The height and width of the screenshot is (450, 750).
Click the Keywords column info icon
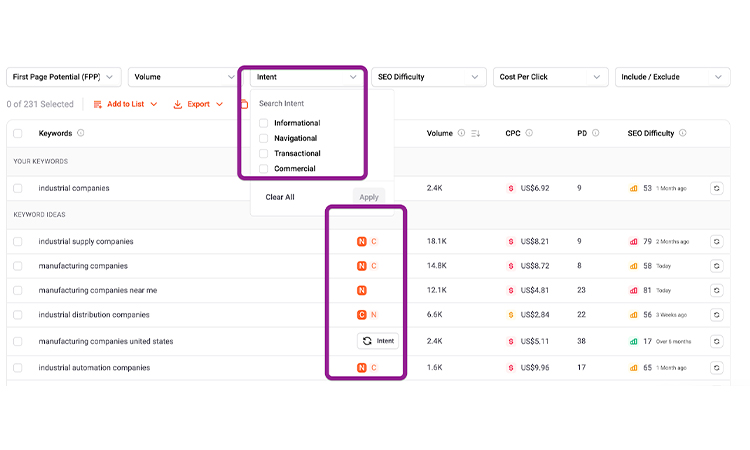(81, 133)
